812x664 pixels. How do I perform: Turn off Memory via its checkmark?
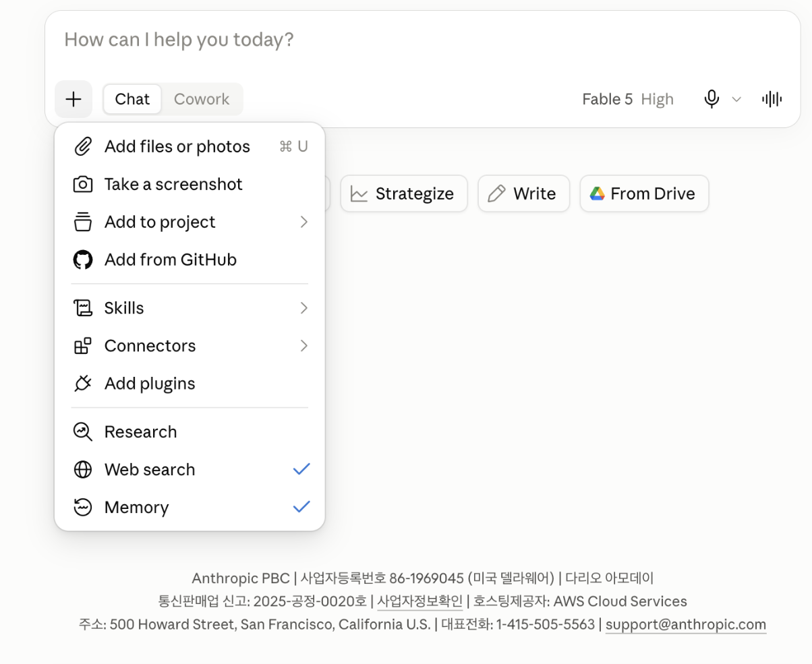[x=301, y=507]
